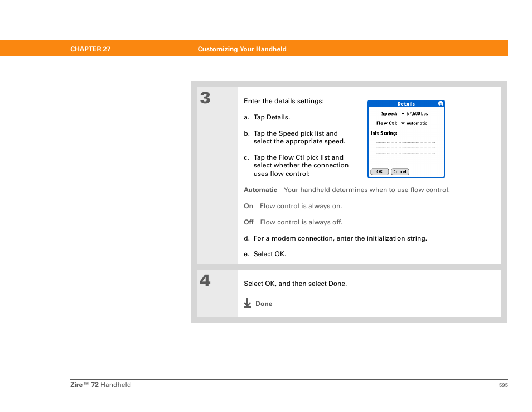Screen dimensions: 532x412
Task: Click the 'Select OK.' step e text
Action: [270, 254]
